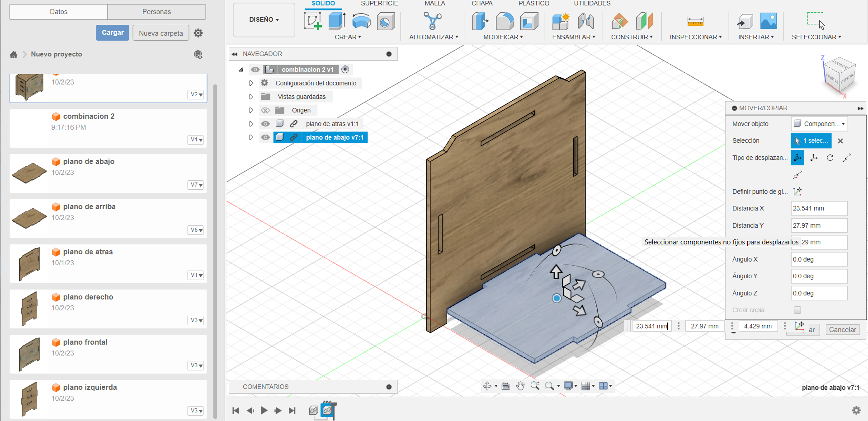Switch to UTILIDADES tab
The image size is (868, 421).
[x=592, y=4]
